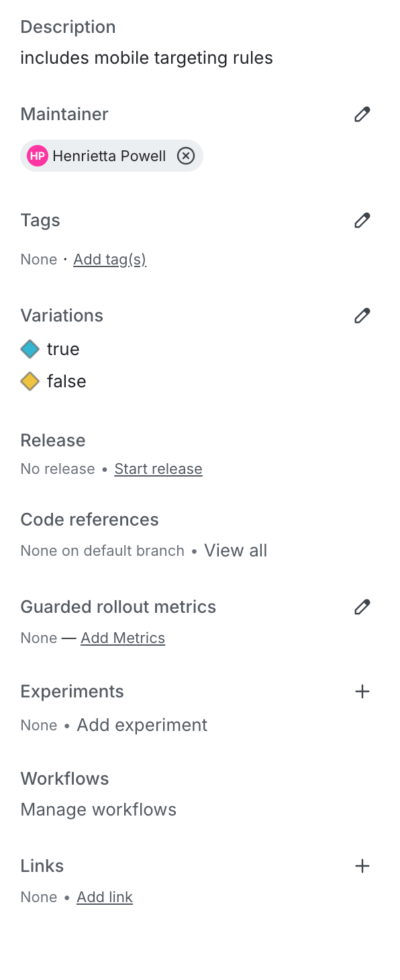This screenshot has height=980, width=400.
Task: Click the flag description text
Action: coord(146,58)
